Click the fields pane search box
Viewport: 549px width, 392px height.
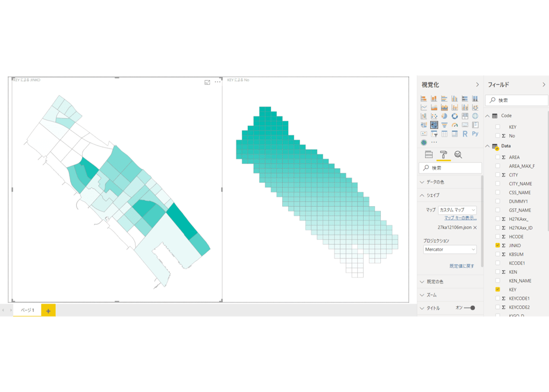[x=517, y=100]
